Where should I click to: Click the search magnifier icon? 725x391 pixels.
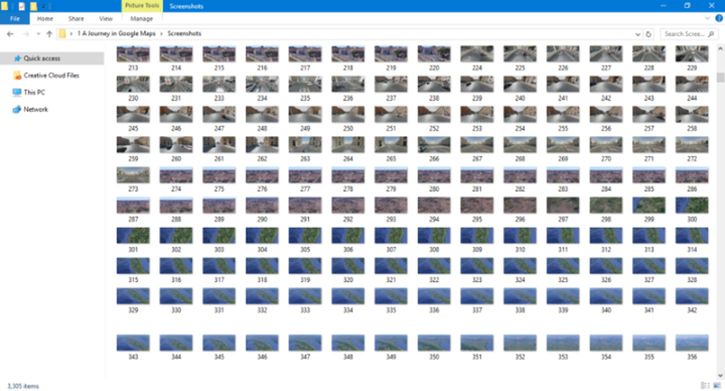(711, 34)
